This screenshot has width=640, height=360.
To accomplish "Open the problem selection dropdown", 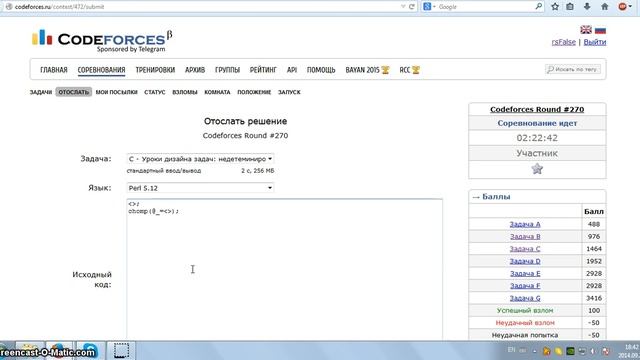I will [200, 159].
